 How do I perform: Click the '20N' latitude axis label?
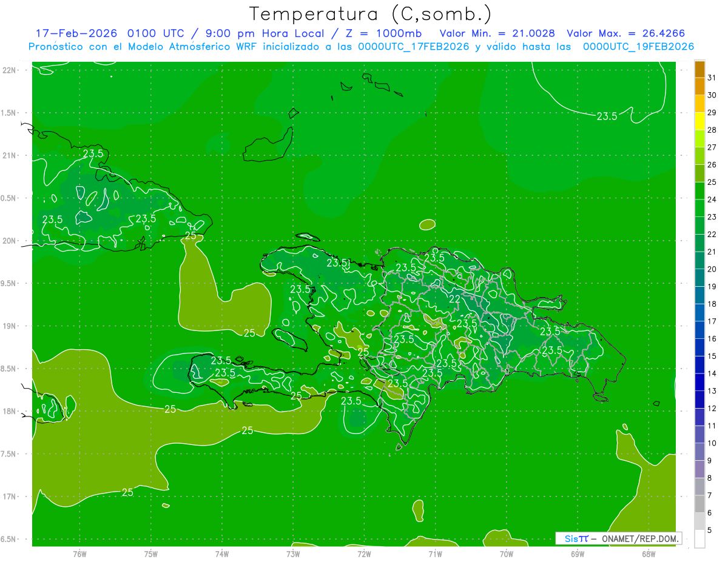(x=10, y=241)
